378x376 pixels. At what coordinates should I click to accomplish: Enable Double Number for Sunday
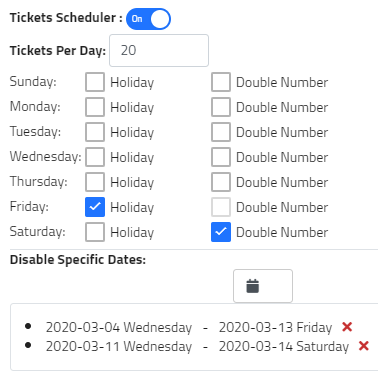click(221, 82)
